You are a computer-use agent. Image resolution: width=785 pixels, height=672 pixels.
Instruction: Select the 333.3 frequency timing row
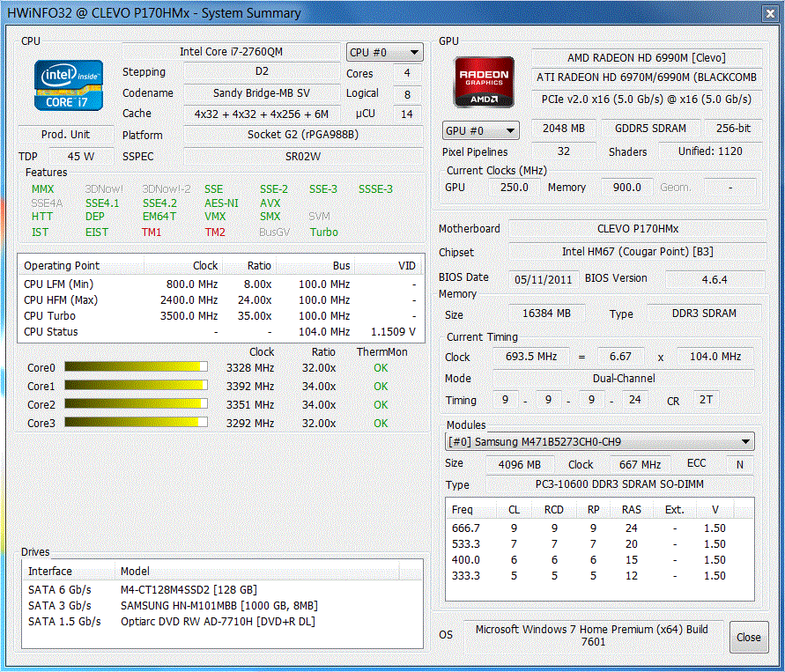[x=599, y=576]
